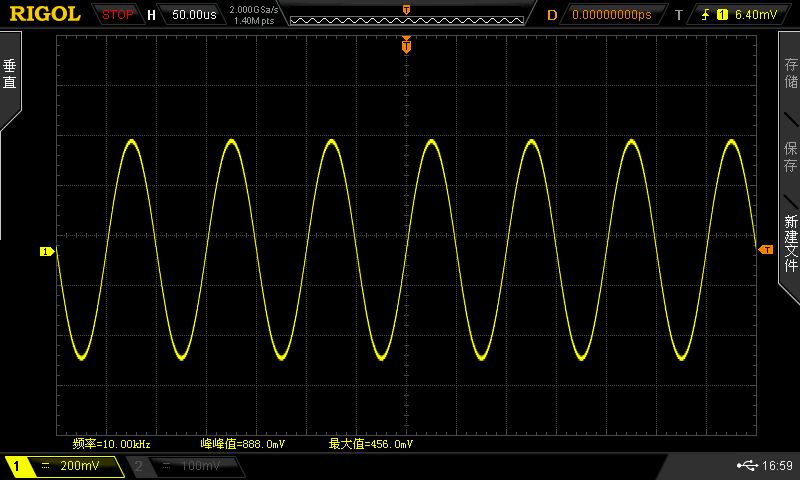800x480 pixels.
Task: Click the H horizontal label
Action: click(151, 15)
